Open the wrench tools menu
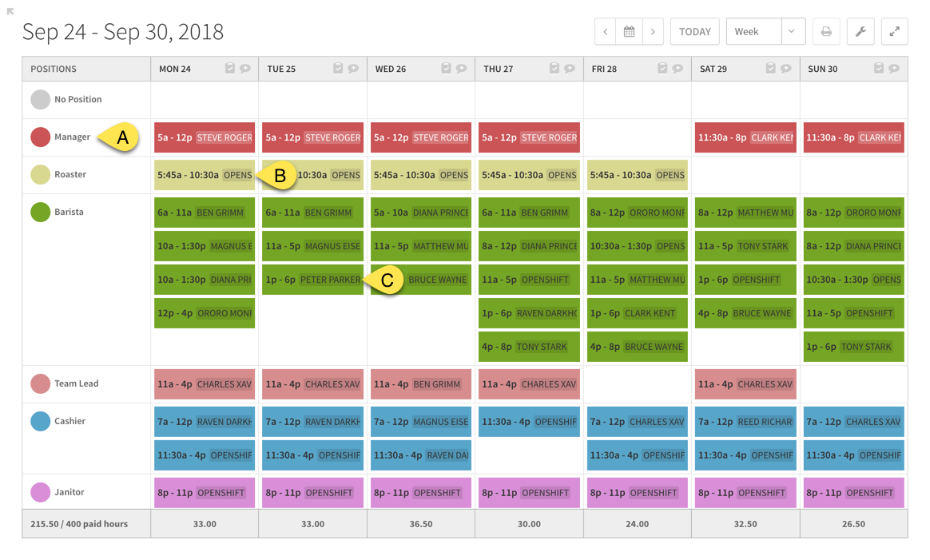This screenshot has height=560, width=930. point(860,31)
